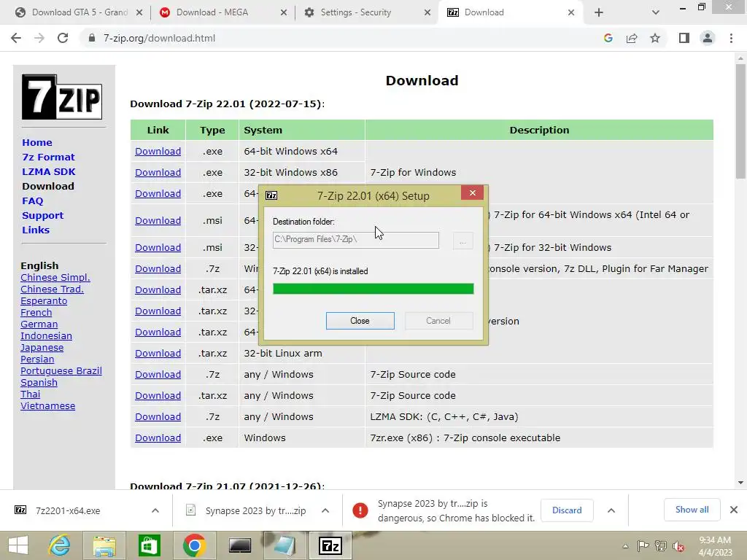747x560 pixels.
Task: Download the 32-bit Windows x86 exe
Action: click(158, 172)
